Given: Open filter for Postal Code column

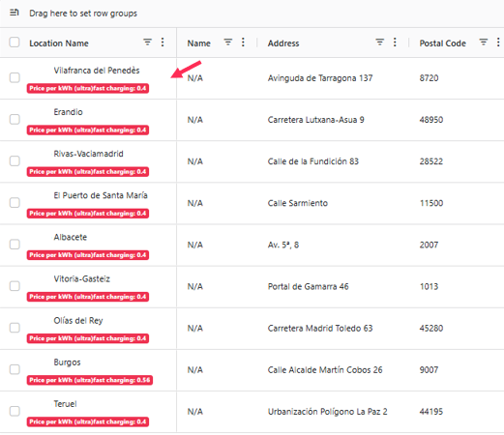Looking at the screenshot, I should [x=484, y=43].
